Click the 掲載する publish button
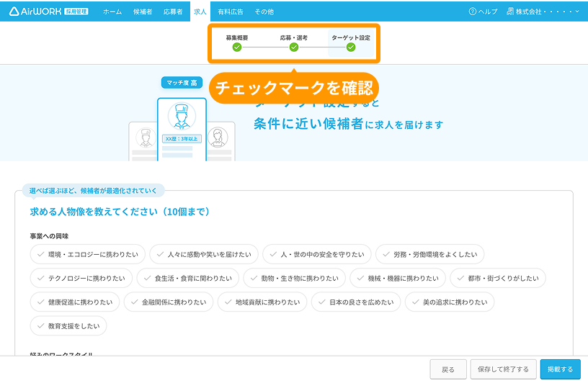Screen dimensions: 588x383 pyautogui.click(x=560, y=369)
